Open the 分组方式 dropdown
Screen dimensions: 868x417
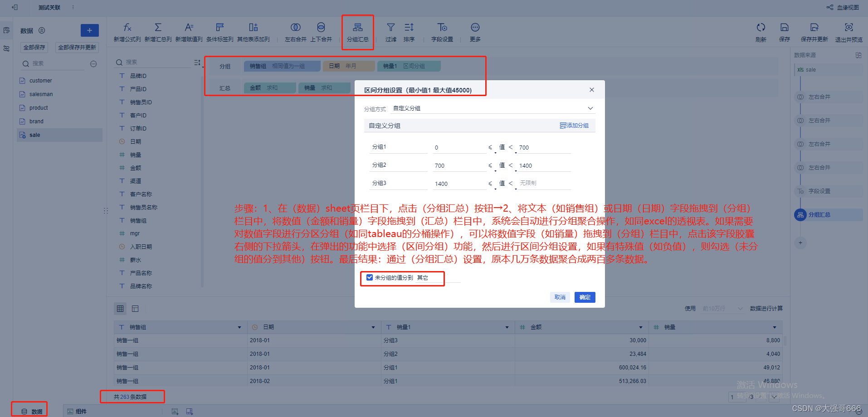coord(493,108)
